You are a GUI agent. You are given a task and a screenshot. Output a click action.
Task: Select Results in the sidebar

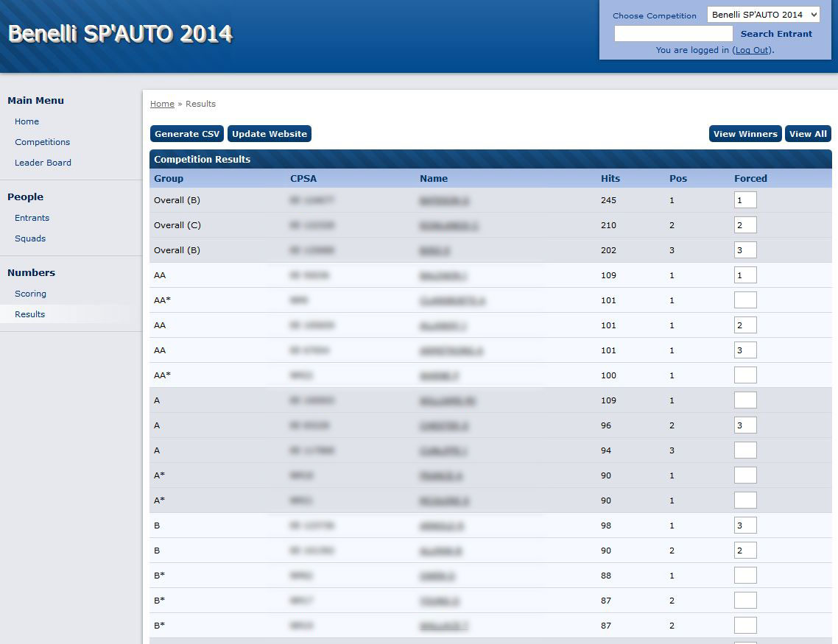tap(30, 314)
